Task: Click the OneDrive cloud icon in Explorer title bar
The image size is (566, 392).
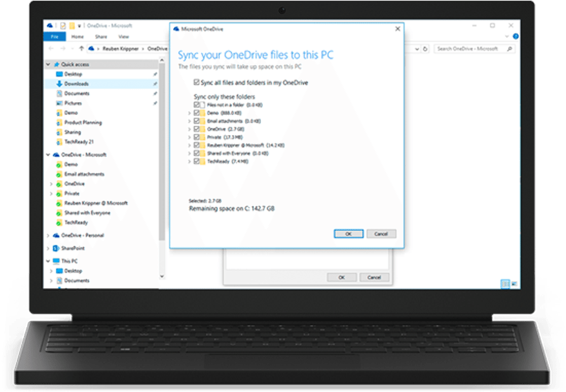Action: coord(50,26)
